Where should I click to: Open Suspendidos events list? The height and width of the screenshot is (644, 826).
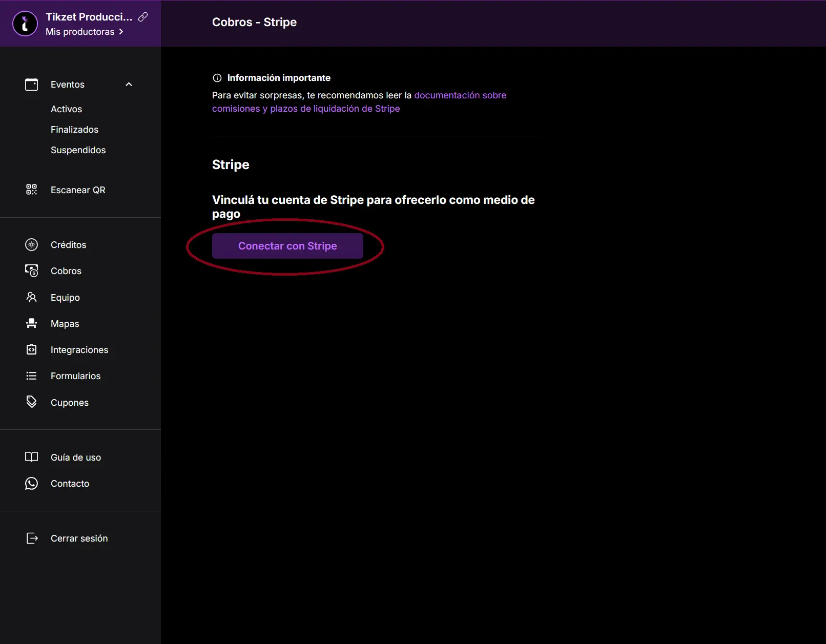click(x=78, y=150)
